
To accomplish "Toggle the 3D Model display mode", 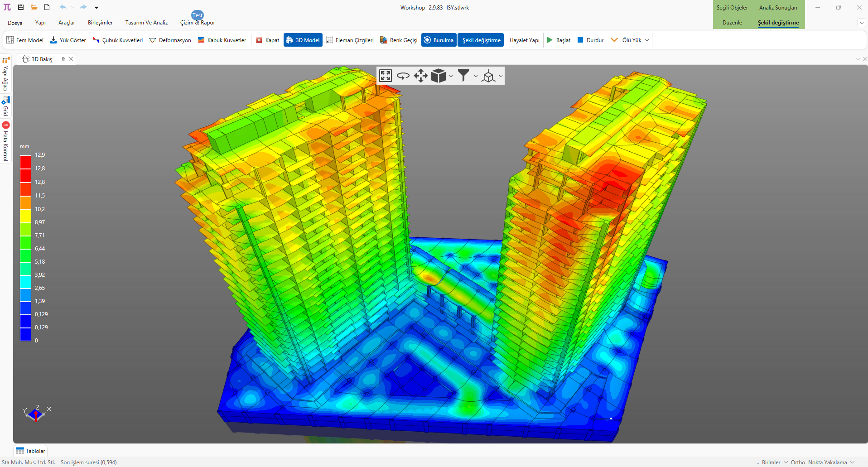I will pos(303,40).
